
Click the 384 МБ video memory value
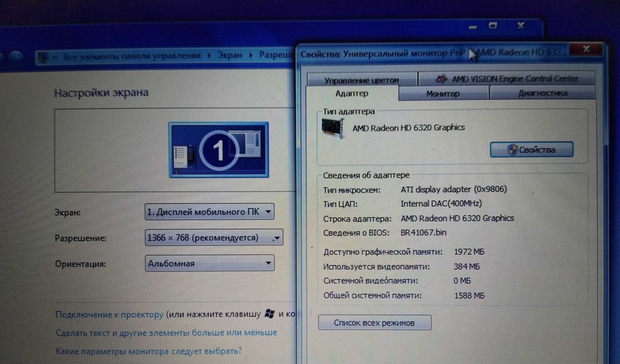point(467,267)
